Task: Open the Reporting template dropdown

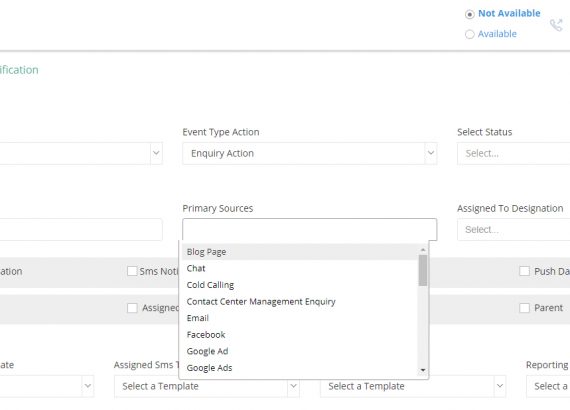Action: pos(548,386)
